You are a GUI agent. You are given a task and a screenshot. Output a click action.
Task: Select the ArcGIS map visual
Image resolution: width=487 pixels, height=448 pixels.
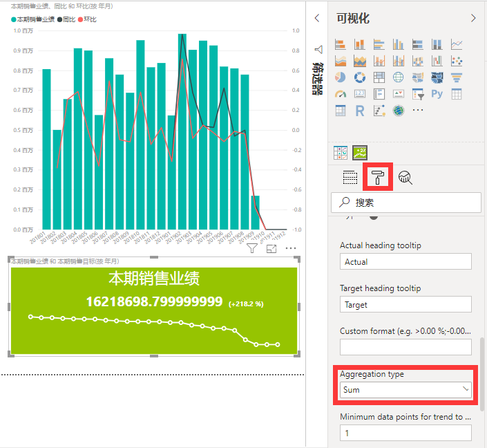tap(398, 111)
